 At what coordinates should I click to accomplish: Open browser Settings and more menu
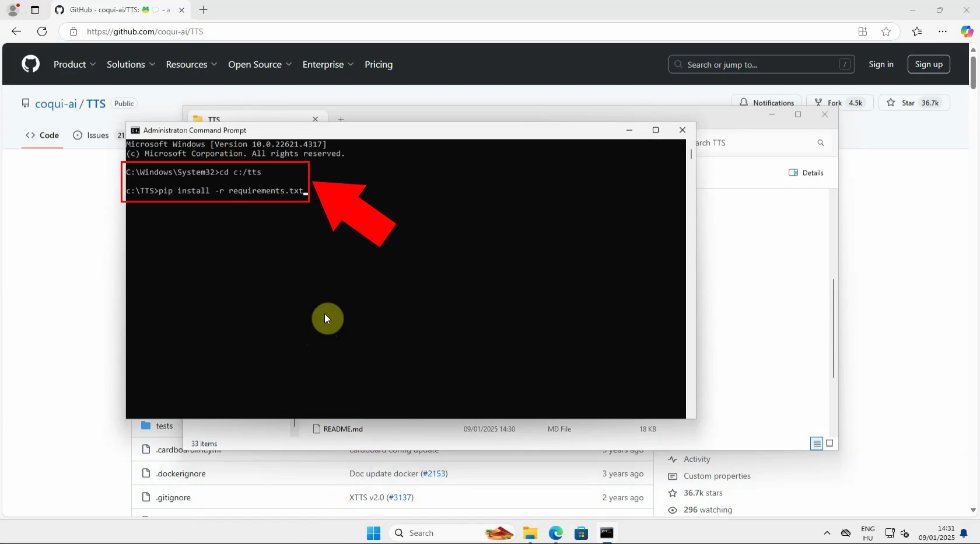pyautogui.click(x=943, y=32)
